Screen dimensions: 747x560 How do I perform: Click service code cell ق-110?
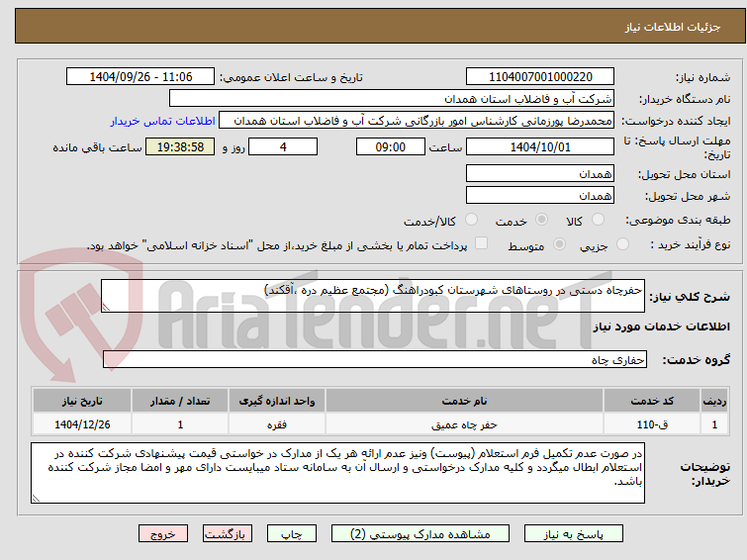click(652, 424)
